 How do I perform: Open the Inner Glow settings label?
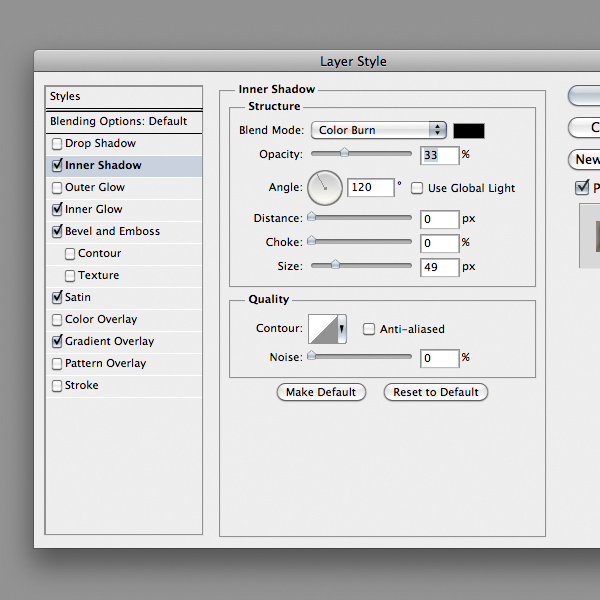click(93, 209)
